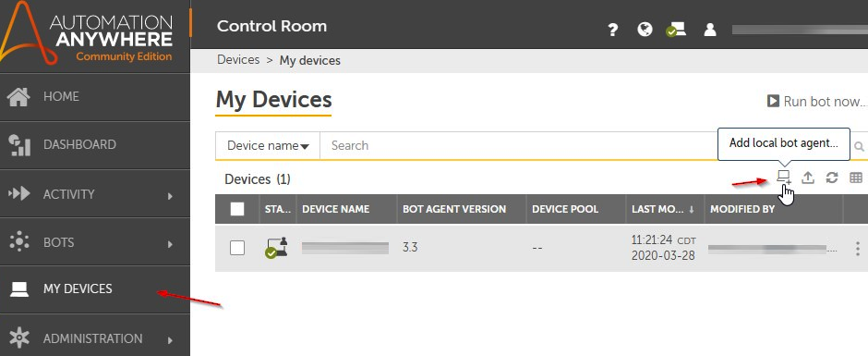Expand the Activity sidebar menu
This screenshot has height=356, width=868.
click(x=95, y=194)
